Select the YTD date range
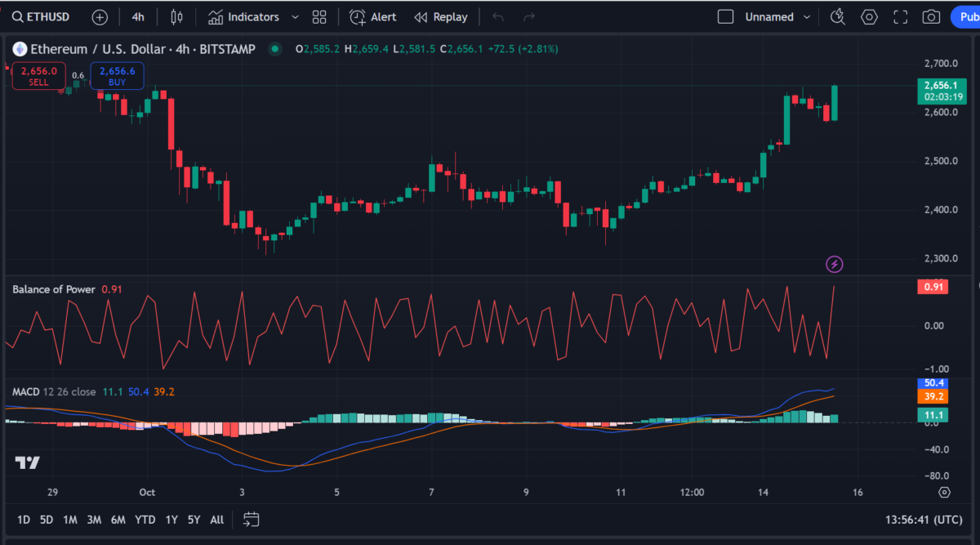980x545 pixels. point(145,520)
